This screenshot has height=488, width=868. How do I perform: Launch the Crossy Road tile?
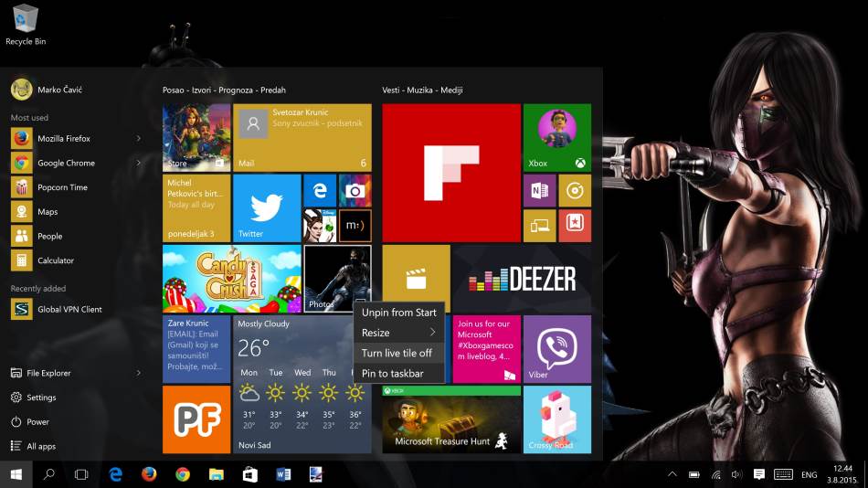(x=557, y=419)
